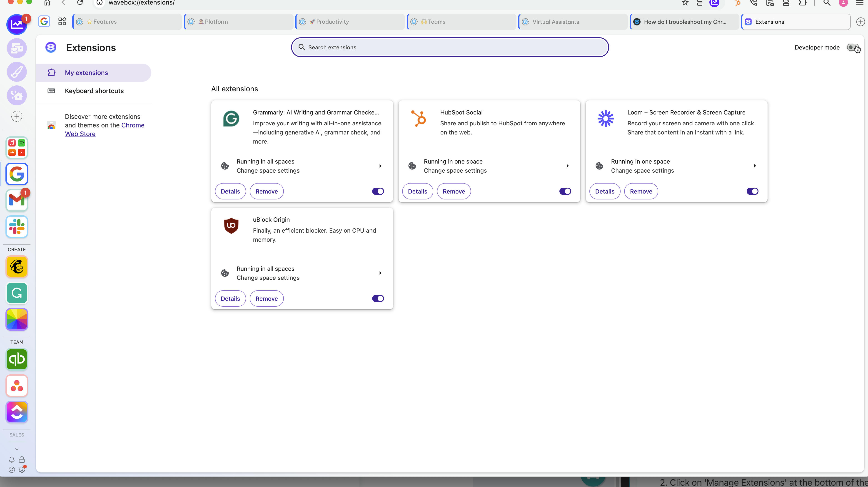The height and width of the screenshot is (487, 868).
Task: Switch to the Platform tab
Action: click(239, 22)
